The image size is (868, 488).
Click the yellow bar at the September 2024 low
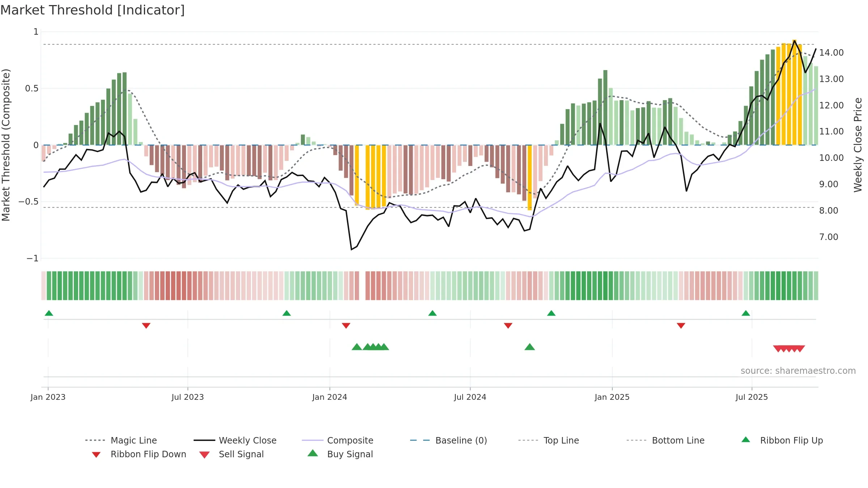pos(529,177)
